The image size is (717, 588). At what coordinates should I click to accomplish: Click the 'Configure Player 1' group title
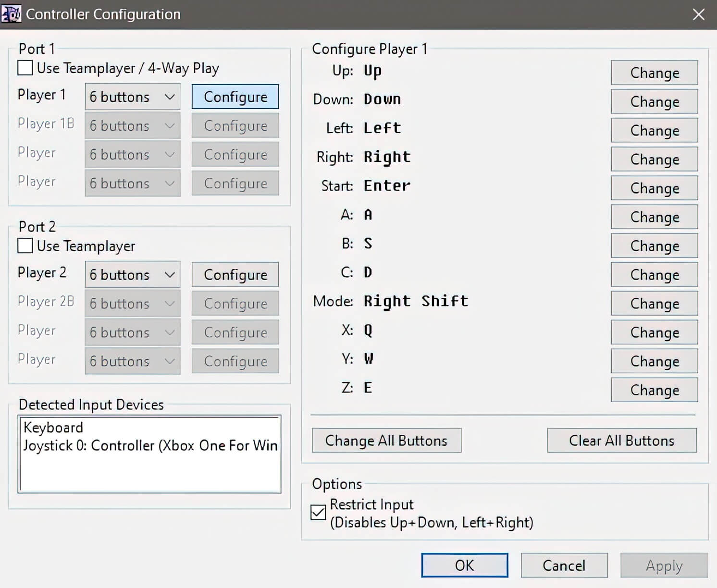pos(370,49)
